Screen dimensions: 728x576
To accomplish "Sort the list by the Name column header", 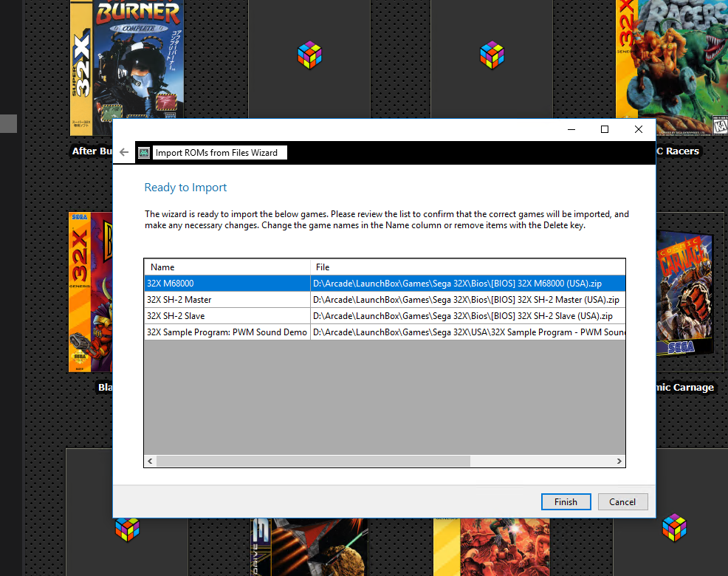I will tap(227, 267).
